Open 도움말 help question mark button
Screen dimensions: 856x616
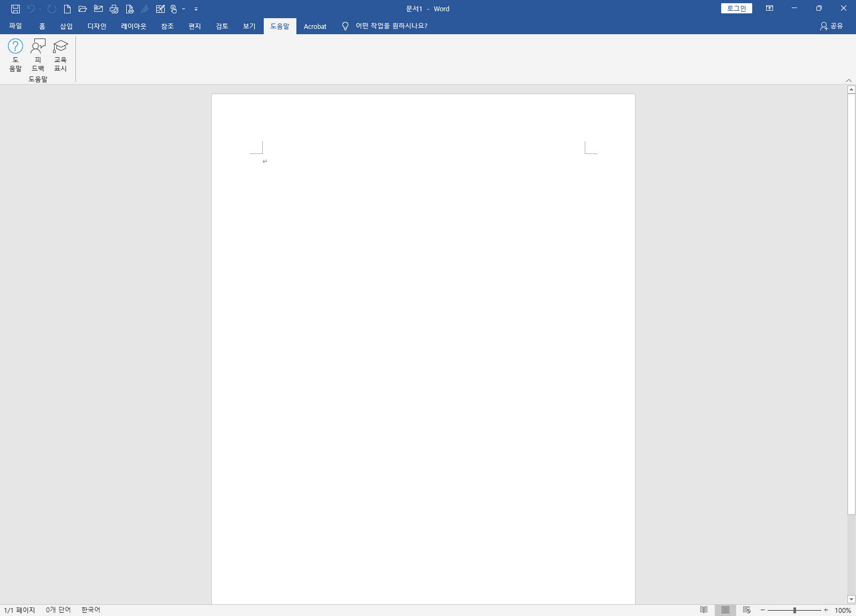click(x=16, y=55)
